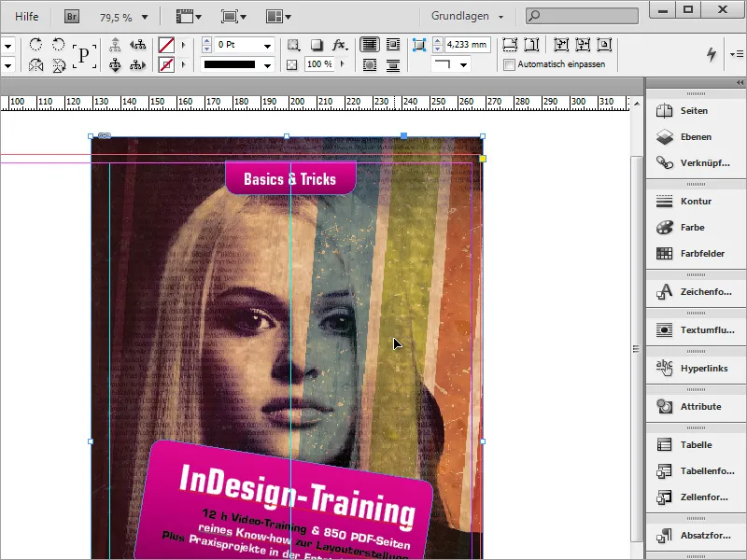Open the Grundlagen workspace switcher

pos(467,16)
